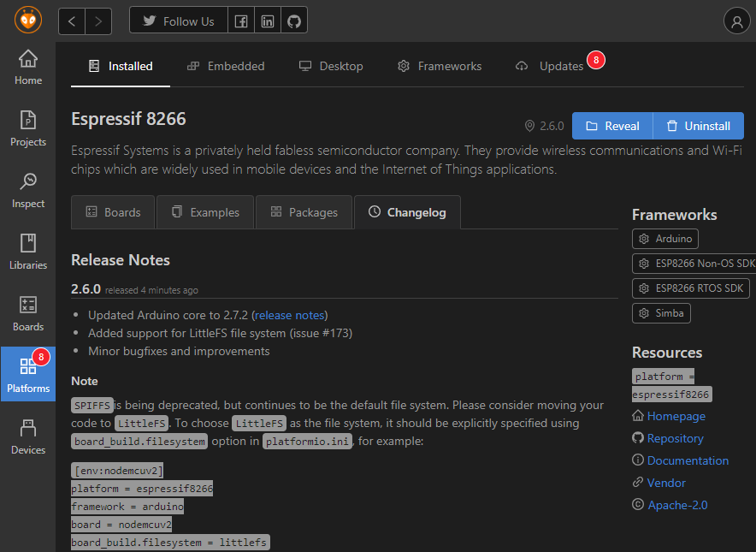Select the ESP8266 Non-OS SDK framework tag
756x552 pixels.
pos(694,264)
